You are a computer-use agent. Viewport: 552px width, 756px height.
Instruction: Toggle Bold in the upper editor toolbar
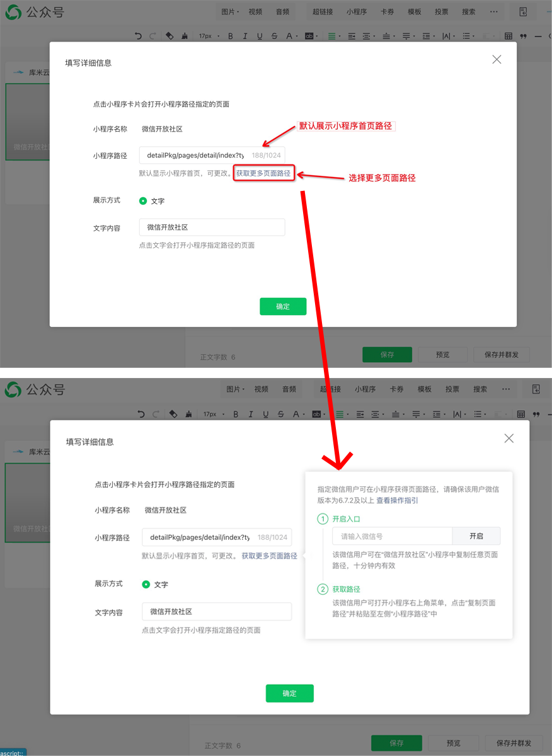[x=231, y=37]
